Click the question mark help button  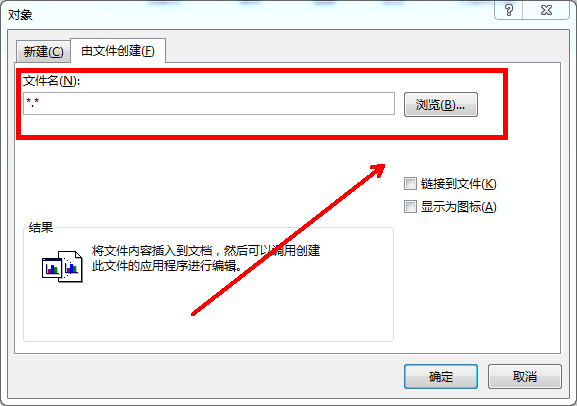[509, 10]
